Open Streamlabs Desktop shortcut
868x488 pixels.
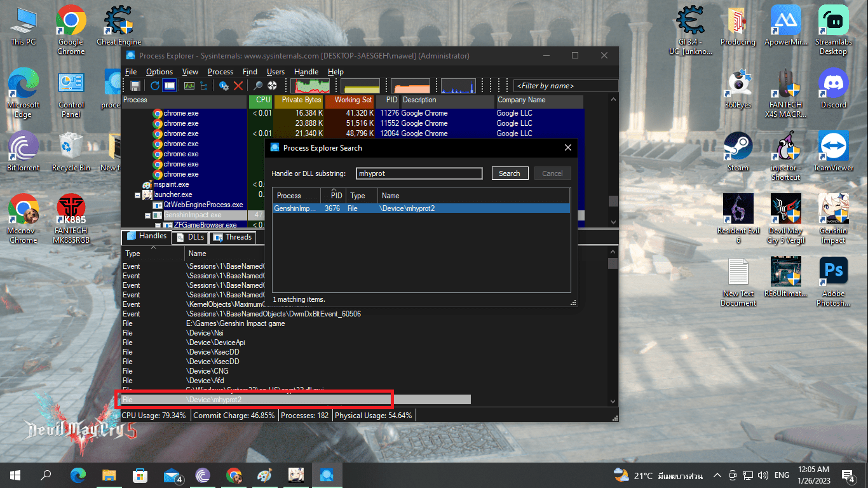click(x=833, y=30)
